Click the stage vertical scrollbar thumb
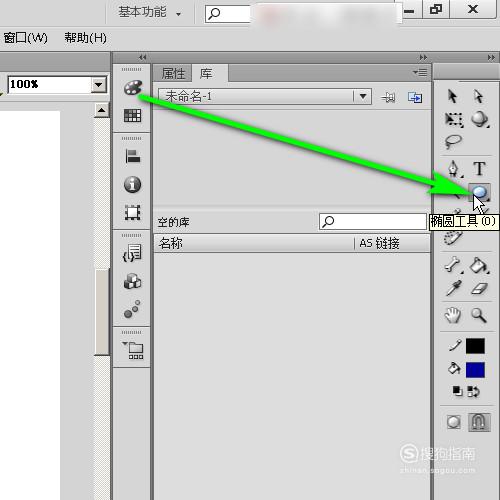 point(102,312)
